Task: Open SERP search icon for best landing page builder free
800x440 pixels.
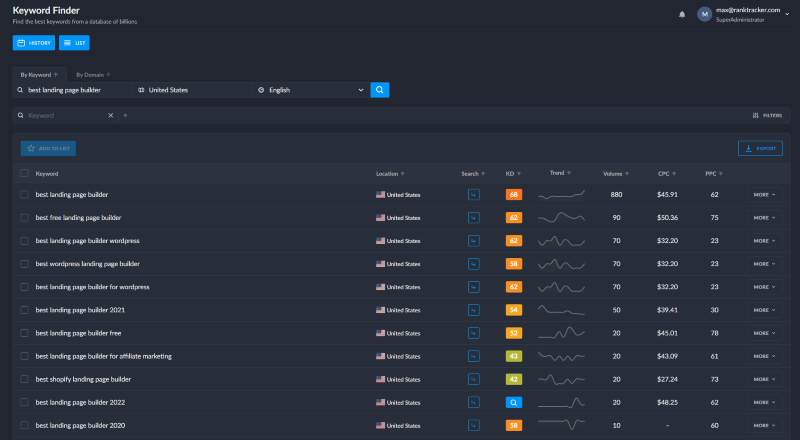Action: pos(473,333)
